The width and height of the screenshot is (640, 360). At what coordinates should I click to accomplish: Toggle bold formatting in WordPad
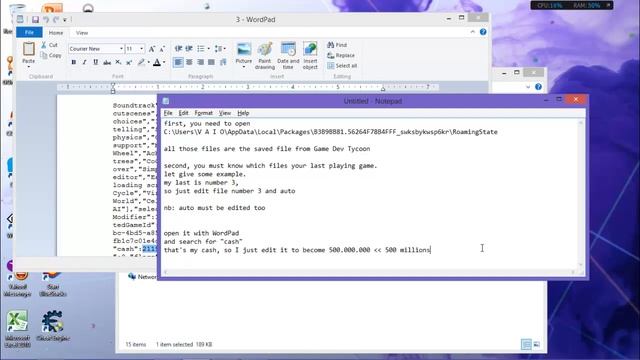coord(74,62)
